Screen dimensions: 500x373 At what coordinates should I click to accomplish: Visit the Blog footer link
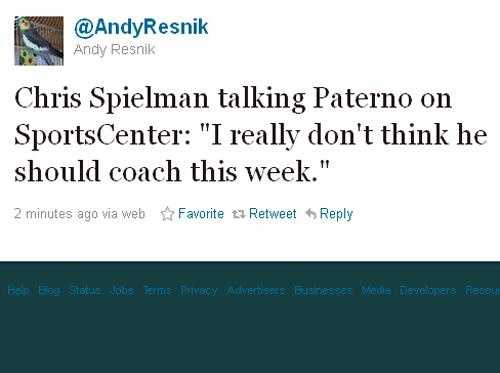click(x=49, y=291)
